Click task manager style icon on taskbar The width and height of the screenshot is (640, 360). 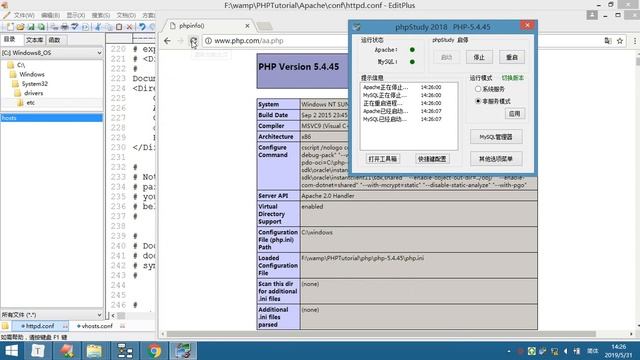coord(124,351)
